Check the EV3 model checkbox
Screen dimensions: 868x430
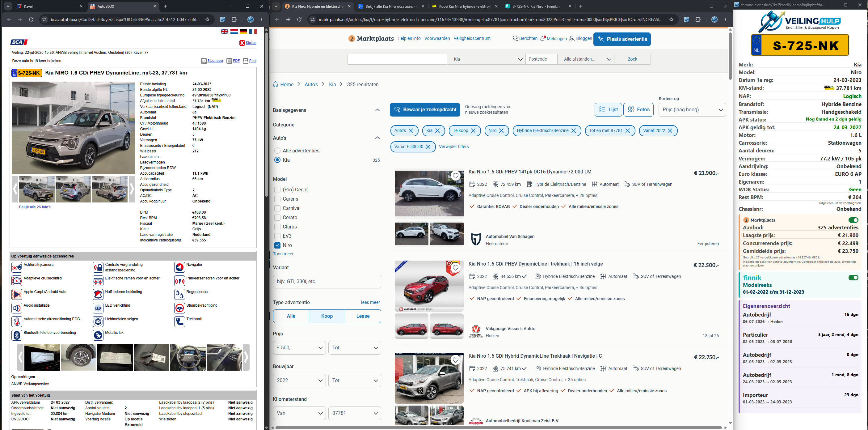pos(277,236)
